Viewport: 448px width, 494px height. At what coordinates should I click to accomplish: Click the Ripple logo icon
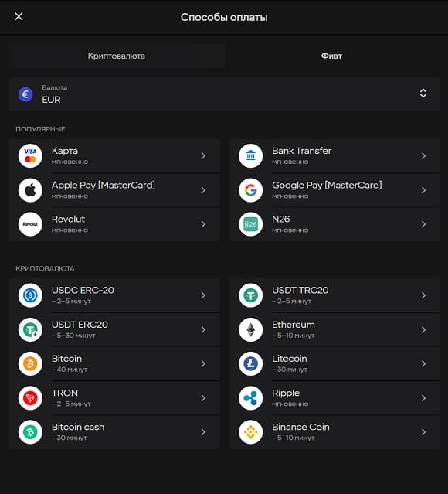point(250,398)
